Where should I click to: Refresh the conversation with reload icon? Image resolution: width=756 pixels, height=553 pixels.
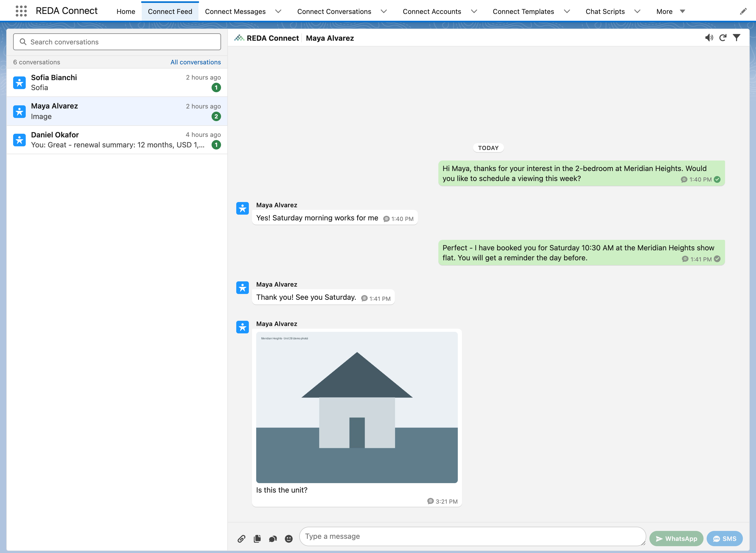(x=723, y=38)
